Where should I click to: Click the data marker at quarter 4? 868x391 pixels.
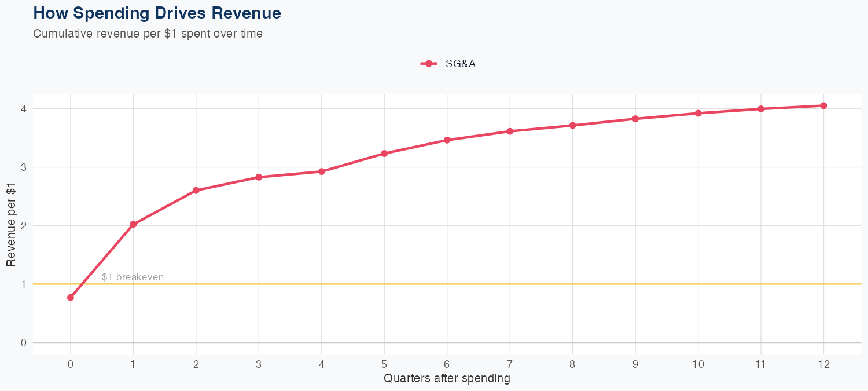click(322, 171)
